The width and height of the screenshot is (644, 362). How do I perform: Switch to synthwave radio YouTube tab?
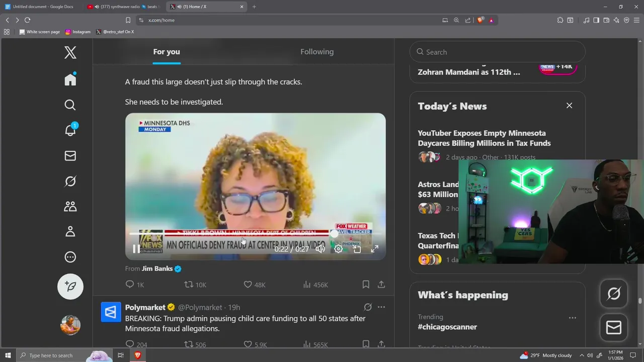[123, 7]
